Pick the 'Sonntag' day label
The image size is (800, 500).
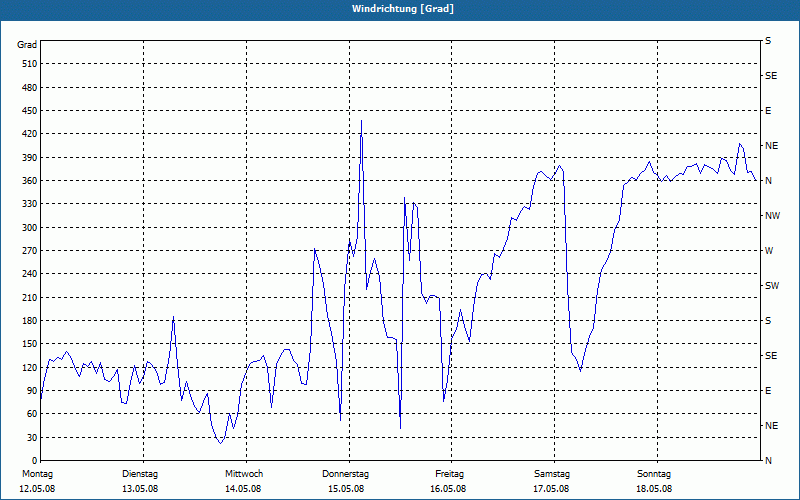click(x=654, y=474)
